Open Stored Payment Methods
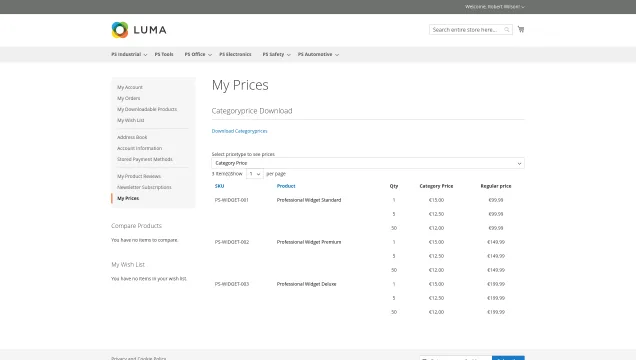The width and height of the screenshot is (640, 360). coord(145,160)
